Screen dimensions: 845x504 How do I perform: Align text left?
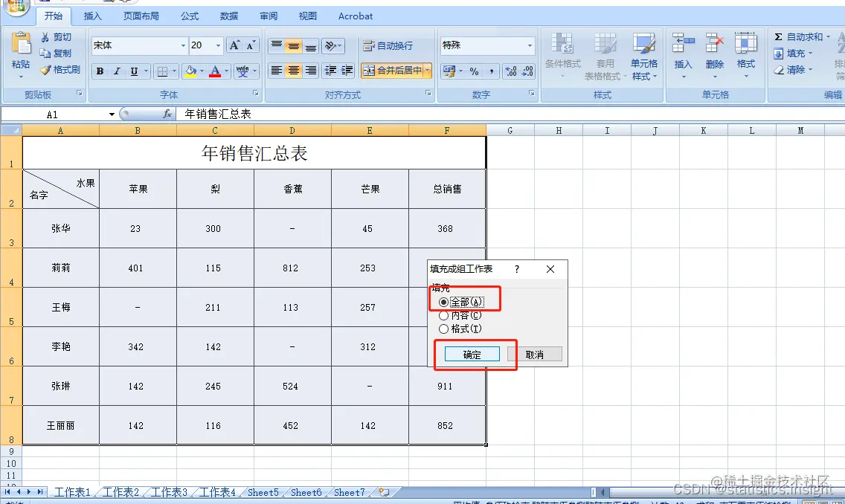click(x=277, y=71)
